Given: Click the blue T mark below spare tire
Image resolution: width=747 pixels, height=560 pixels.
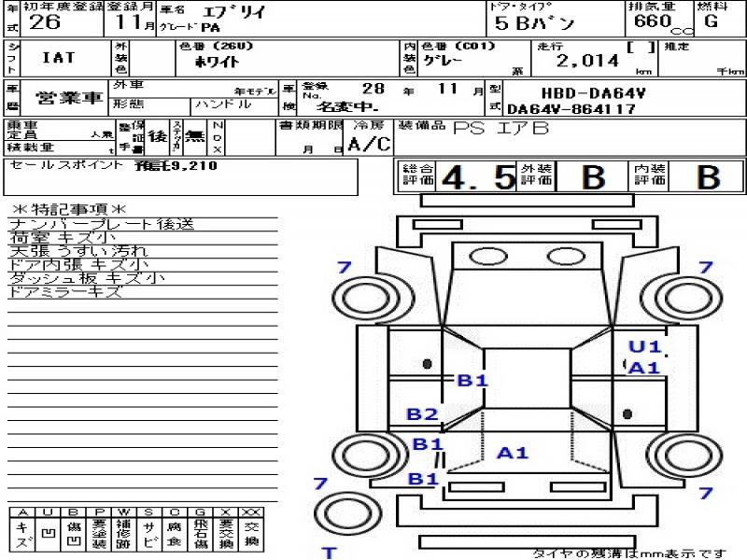Looking at the screenshot, I should click(328, 552).
